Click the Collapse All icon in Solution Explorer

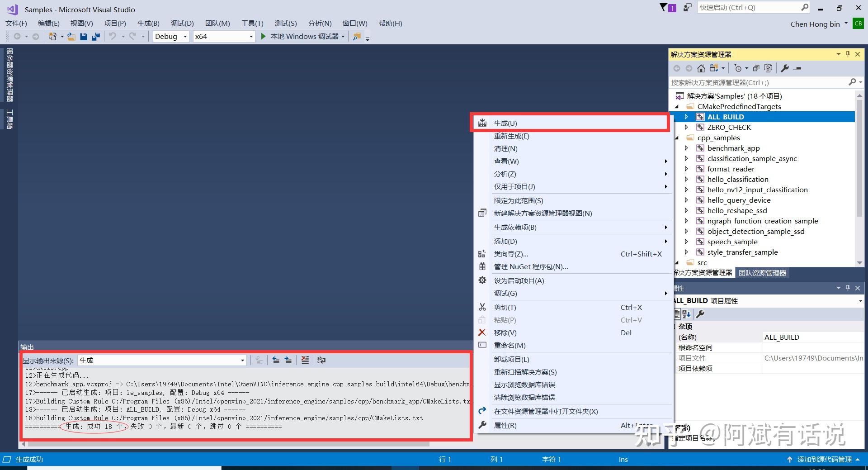click(x=756, y=68)
